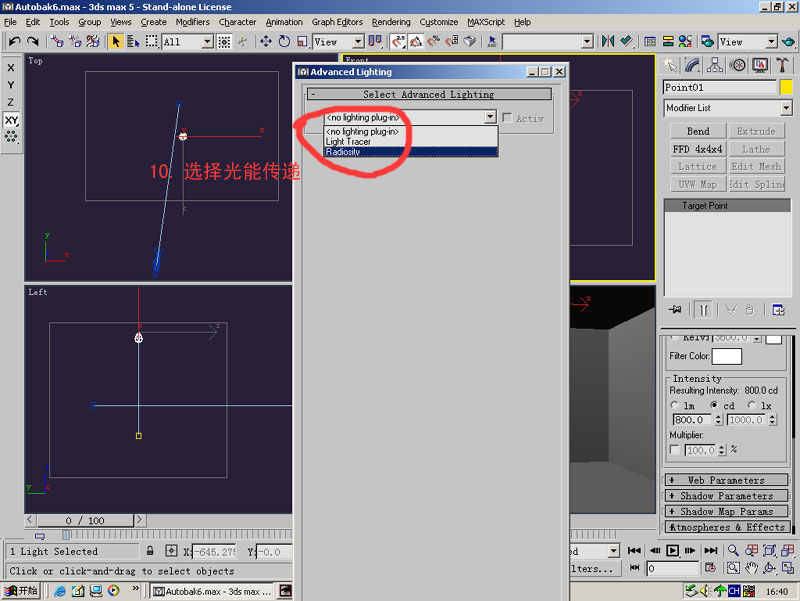Activate the Select Object arrow tool
800x601 pixels.
(116, 41)
